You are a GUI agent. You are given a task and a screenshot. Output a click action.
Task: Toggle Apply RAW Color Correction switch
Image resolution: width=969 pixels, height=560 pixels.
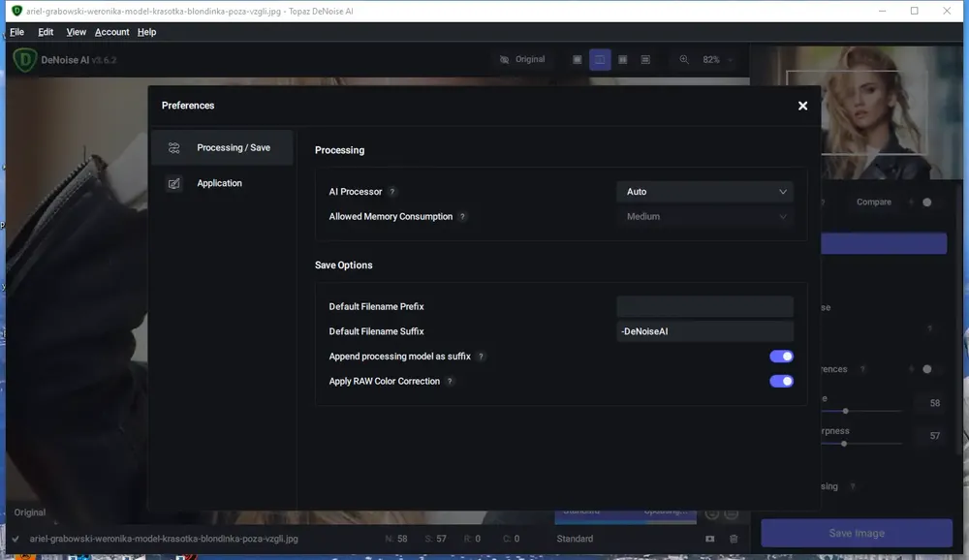pyautogui.click(x=781, y=381)
